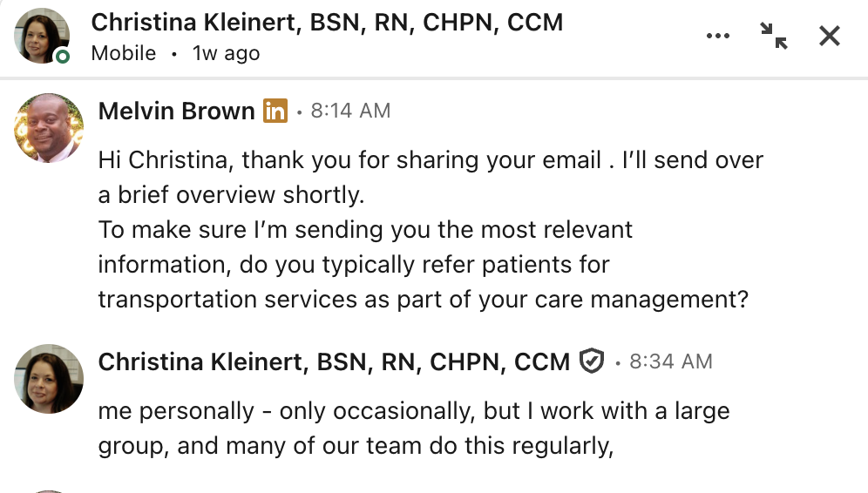Screen dimensions: 868x493
Task: Click Christina's avatar beside the 8:34 AM message
Action: click(x=49, y=378)
